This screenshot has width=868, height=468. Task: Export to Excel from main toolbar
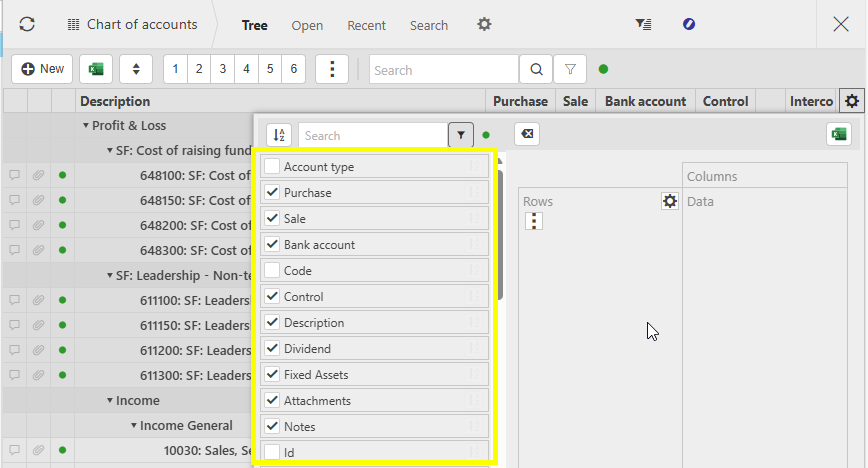(96, 69)
